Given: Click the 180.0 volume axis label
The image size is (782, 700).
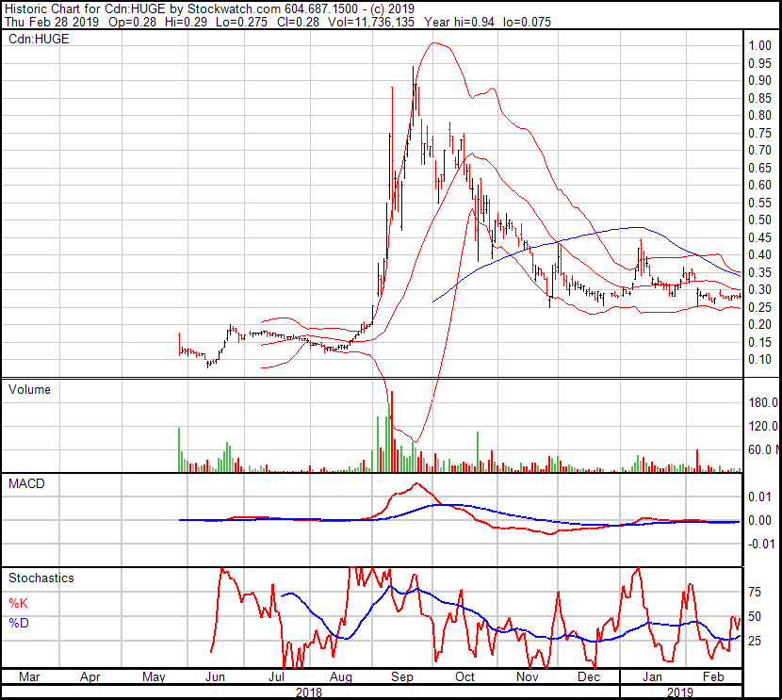Looking at the screenshot, I should pos(763,402).
